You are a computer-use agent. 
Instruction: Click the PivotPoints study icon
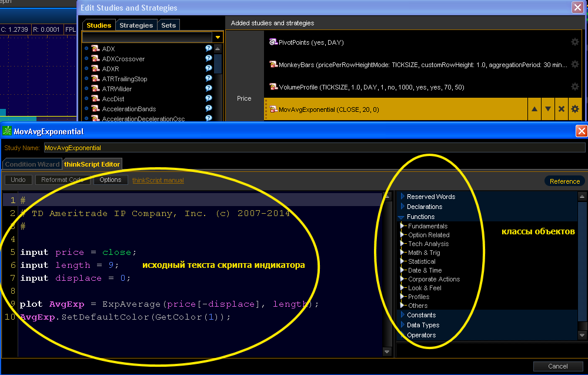pos(273,42)
